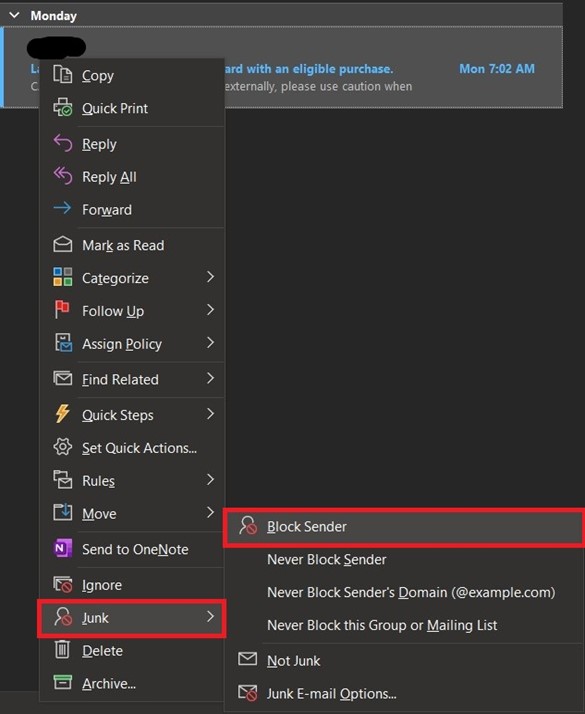Open the Rules submenu arrow
The height and width of the screenshot is (714, 585).
(x=210, y=479)
